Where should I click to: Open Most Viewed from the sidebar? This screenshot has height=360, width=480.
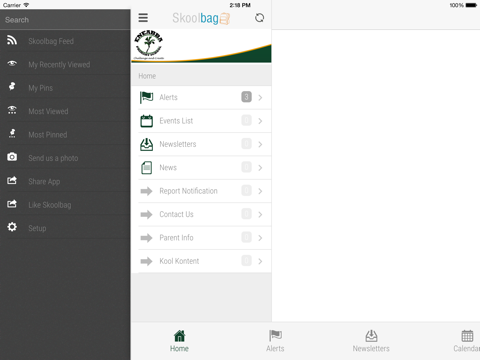coord(65,111)
